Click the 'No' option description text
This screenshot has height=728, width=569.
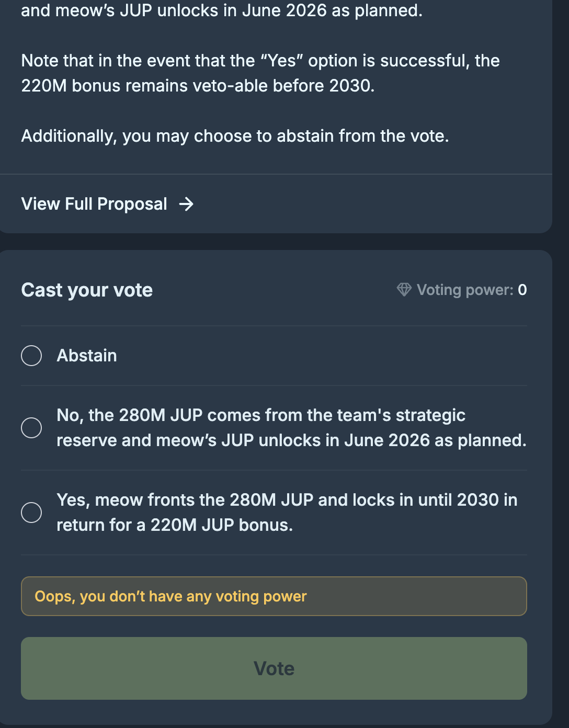click(x=260, y=415)
